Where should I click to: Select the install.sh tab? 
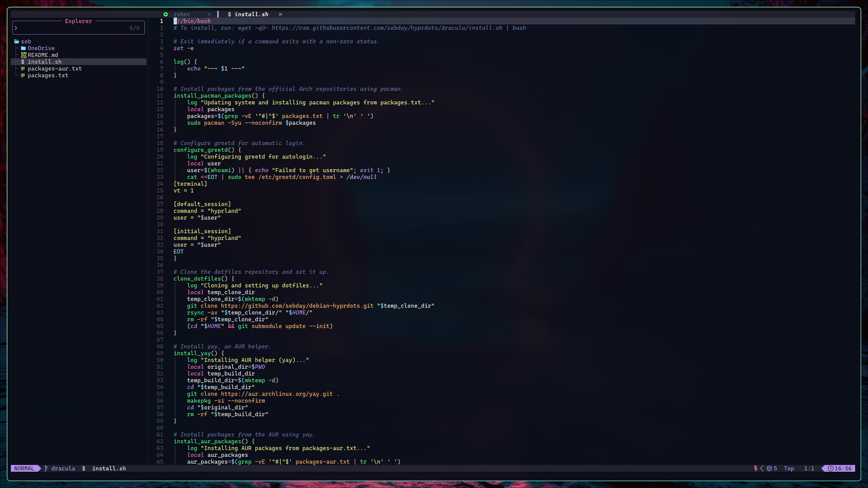251,14
